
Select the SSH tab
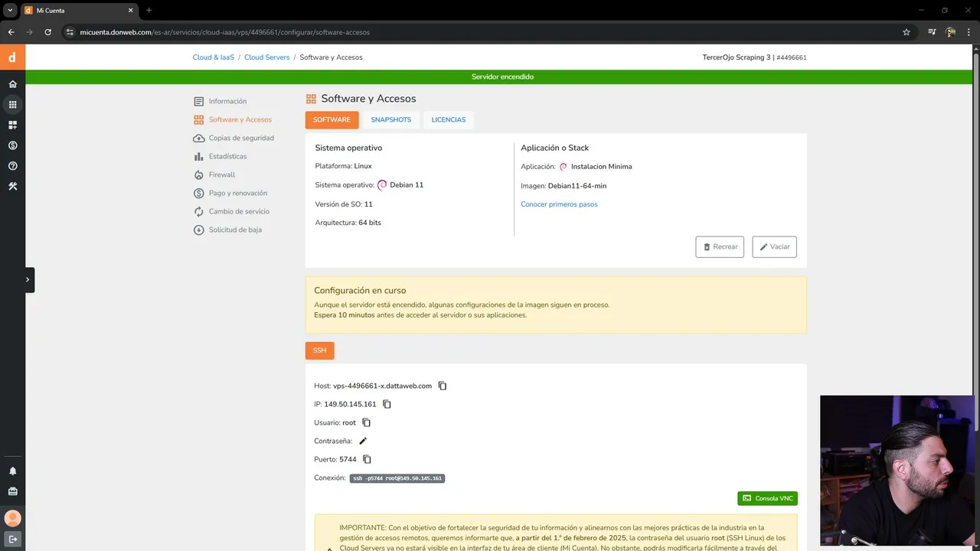(x=319, y=350)
